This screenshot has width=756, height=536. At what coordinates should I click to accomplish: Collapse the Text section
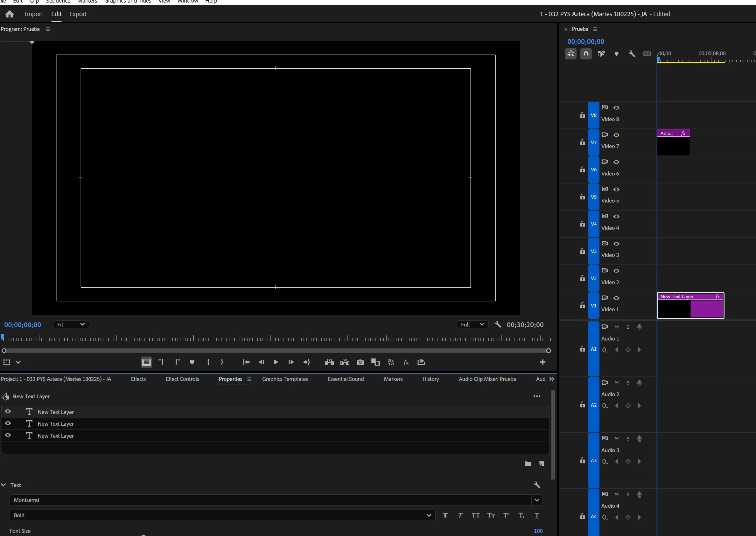point(3,485)
